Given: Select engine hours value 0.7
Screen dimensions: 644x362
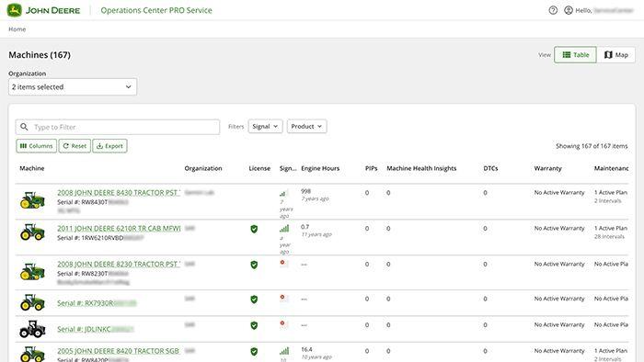Looking at the screenshot, I should click(x=305, y=227).
